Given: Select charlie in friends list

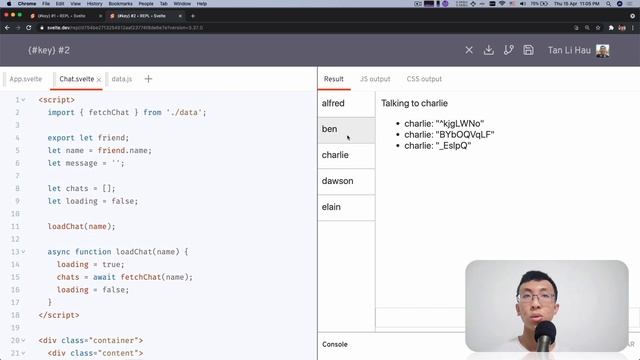Looking at the screenshot, I should (346, 156).
